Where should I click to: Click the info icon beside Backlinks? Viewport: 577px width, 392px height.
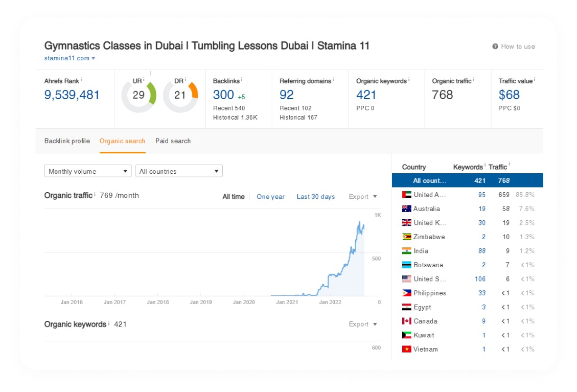[x=242, y=80]
